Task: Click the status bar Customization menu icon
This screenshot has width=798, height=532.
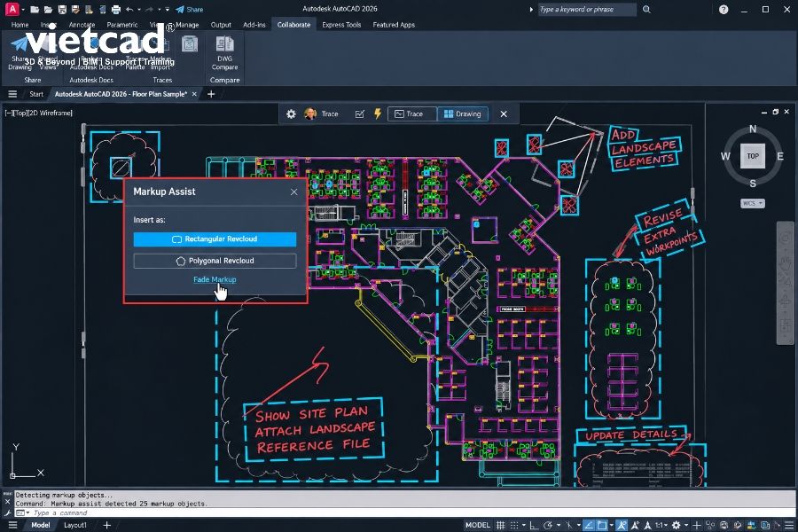Action: (x=789, y=525)
